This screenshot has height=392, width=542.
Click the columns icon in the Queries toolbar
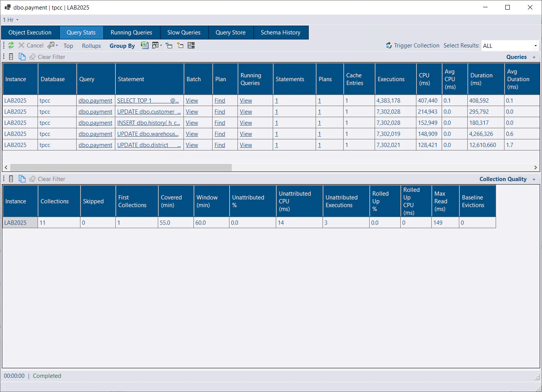11,57
